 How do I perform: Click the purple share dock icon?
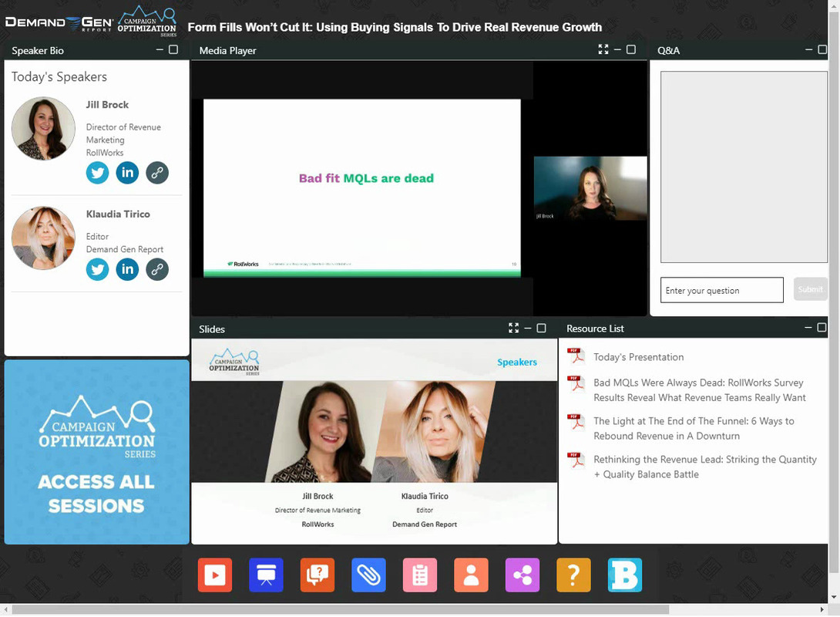point(522,575)
